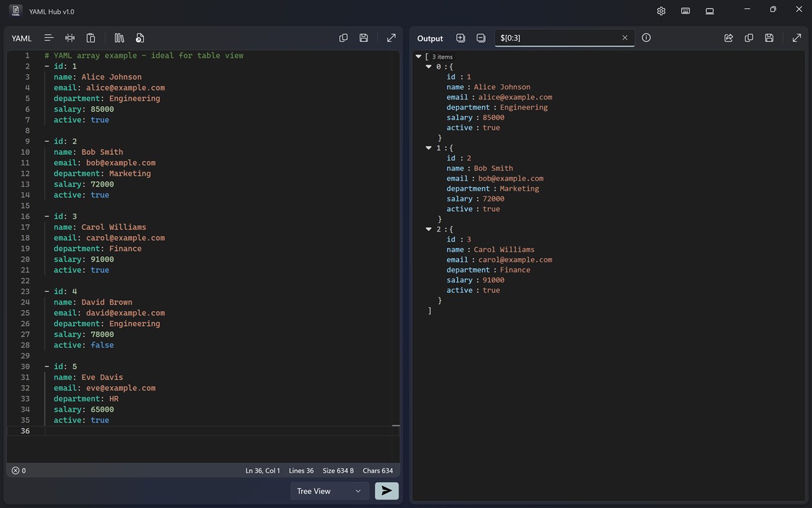
Task: Click the share/export icon in Output toolbar
Action: tap(729, 38)
